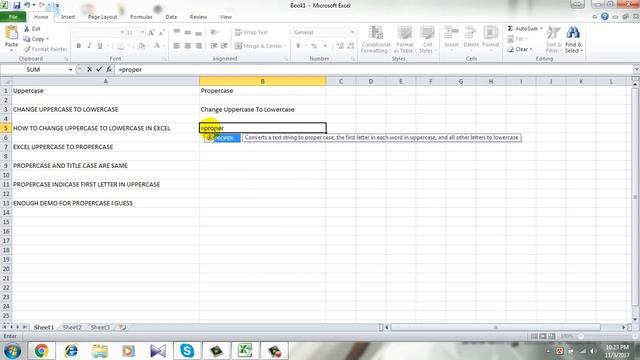The width and height of the screenshot is (640, 360).
Task: Open the font name dropdown arrow
Action: [122, 32]
